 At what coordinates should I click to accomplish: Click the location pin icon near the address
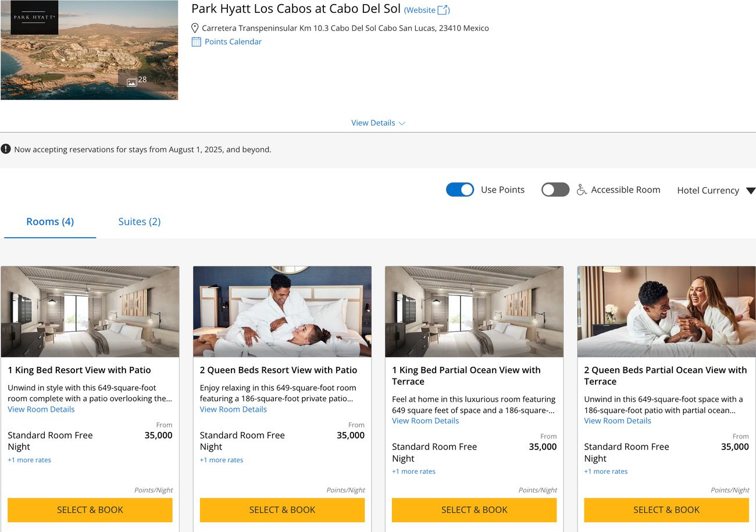(x=195, y=27)
